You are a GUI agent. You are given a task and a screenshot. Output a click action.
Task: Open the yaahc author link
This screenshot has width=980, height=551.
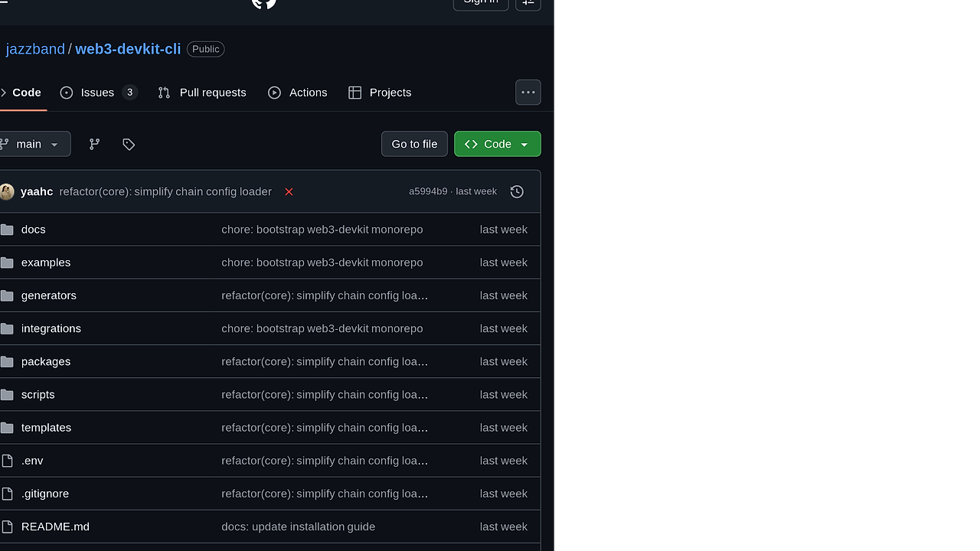(37, 191)
